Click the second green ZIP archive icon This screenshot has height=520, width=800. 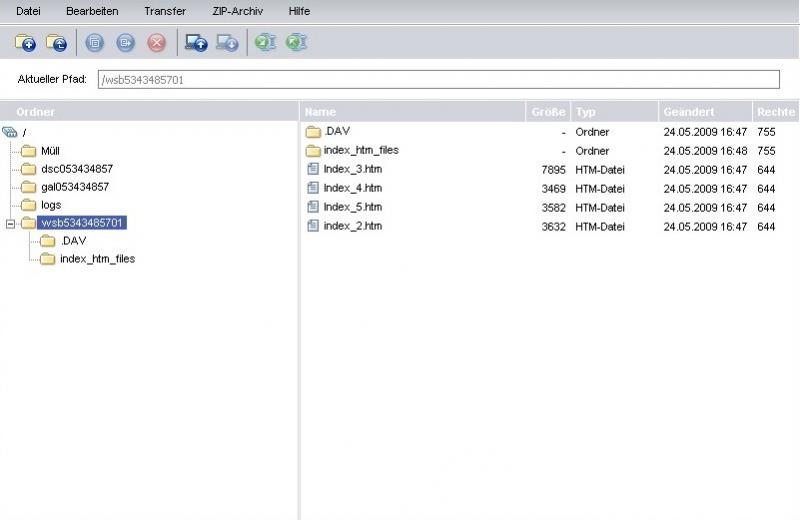pyautogui.click(x=296, y=43)
